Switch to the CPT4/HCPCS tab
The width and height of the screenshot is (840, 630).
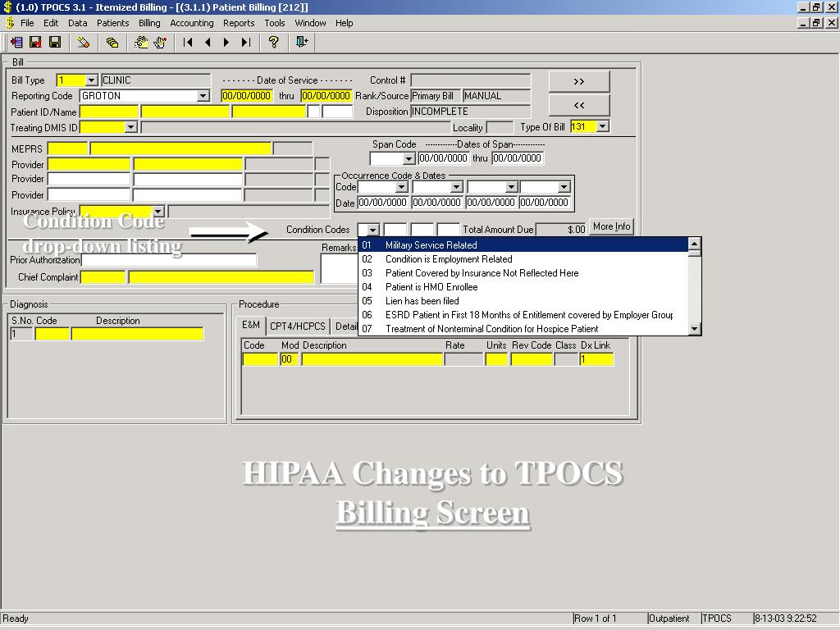click(297, 326)
